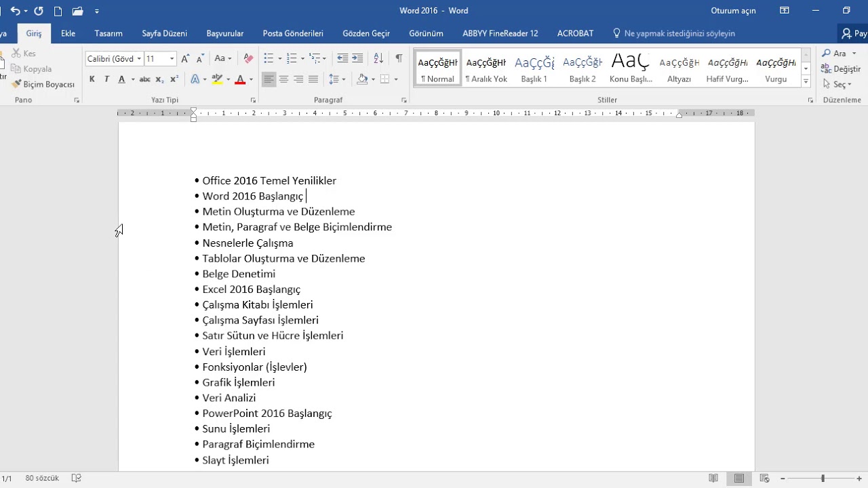The width and height of the screenshot is (868, 488).
Task: Open the Paragraf dialog launcher
Action: [403, 100]
